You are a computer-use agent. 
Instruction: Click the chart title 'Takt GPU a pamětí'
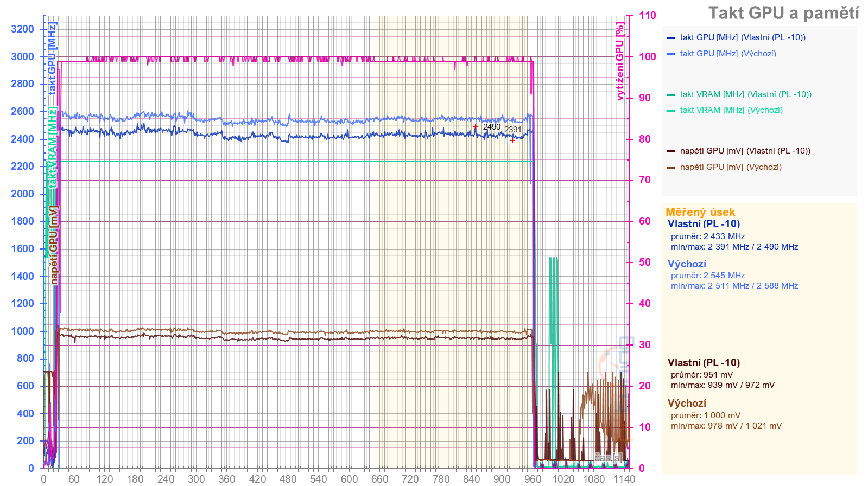[783, 13]
